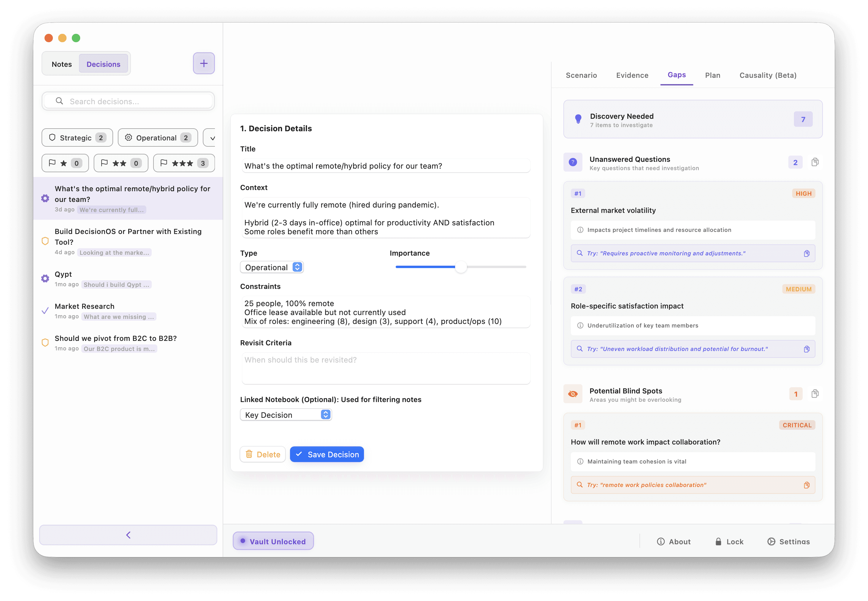The width and height of the screenshot is (868, 601).
Task: Open the Type dropdown showing Operational
Action: [272, 267]
